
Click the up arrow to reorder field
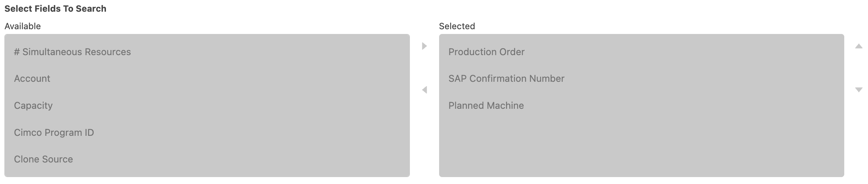tap(859, 46)
